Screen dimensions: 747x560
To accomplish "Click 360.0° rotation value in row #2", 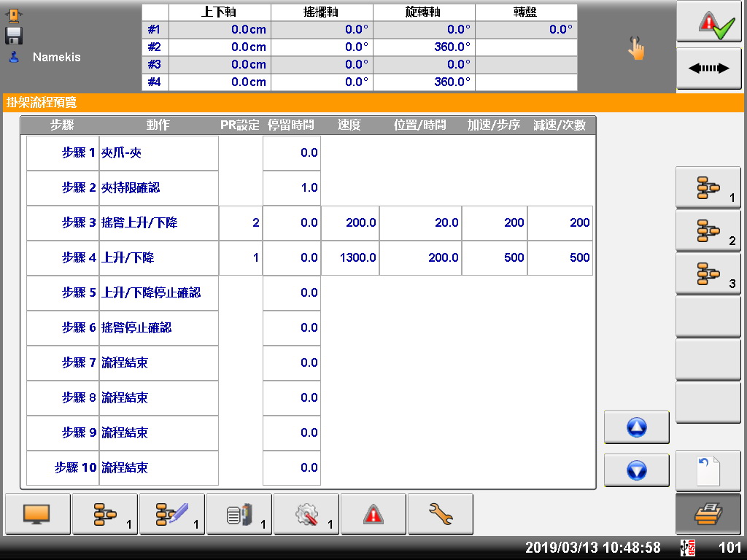I will point(424,47).
